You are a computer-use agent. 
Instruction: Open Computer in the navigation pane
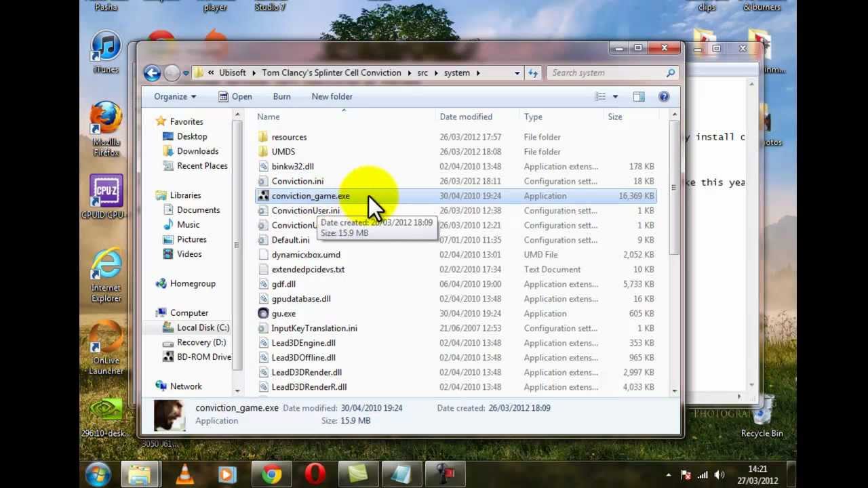point(189,313)
